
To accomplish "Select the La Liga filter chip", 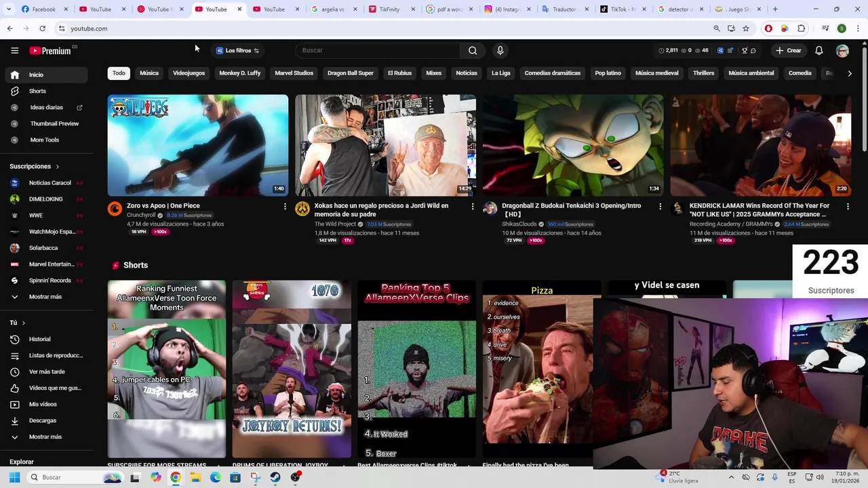I will click(500, 73).
